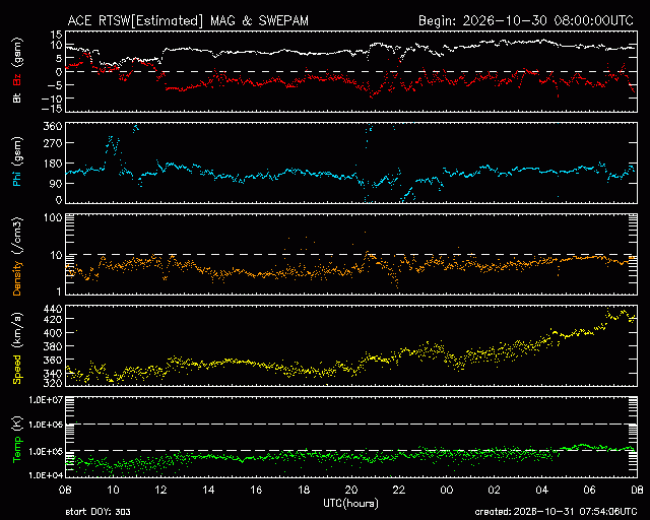Click the '180' tick on Phi axis
Image resolution: width=650 pixels, height=520 pixels.
pos(53,163)
